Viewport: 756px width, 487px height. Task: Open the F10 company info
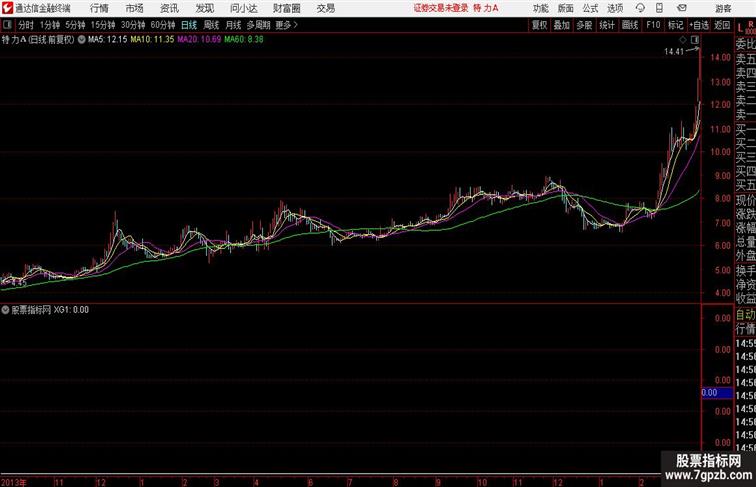pos(653,25)
